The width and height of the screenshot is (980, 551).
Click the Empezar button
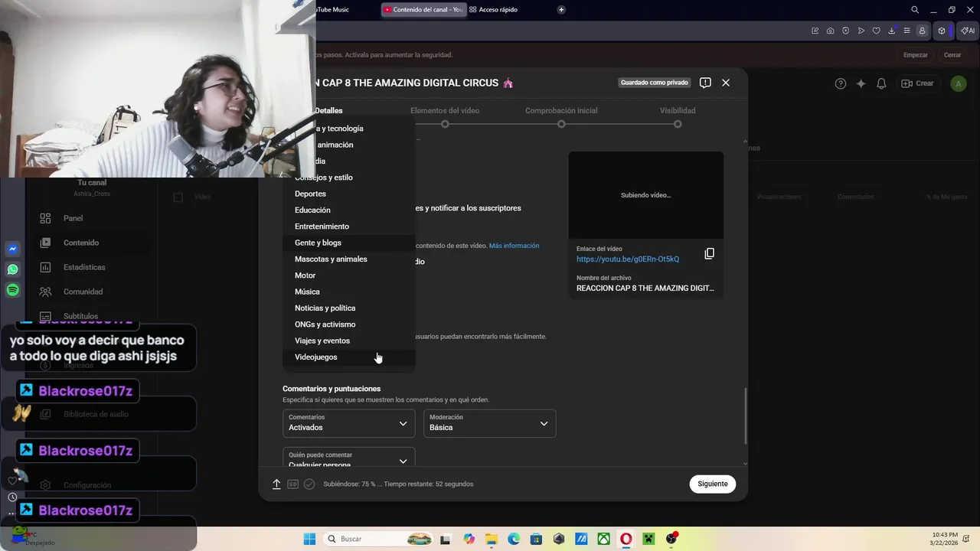pos(916,55)
